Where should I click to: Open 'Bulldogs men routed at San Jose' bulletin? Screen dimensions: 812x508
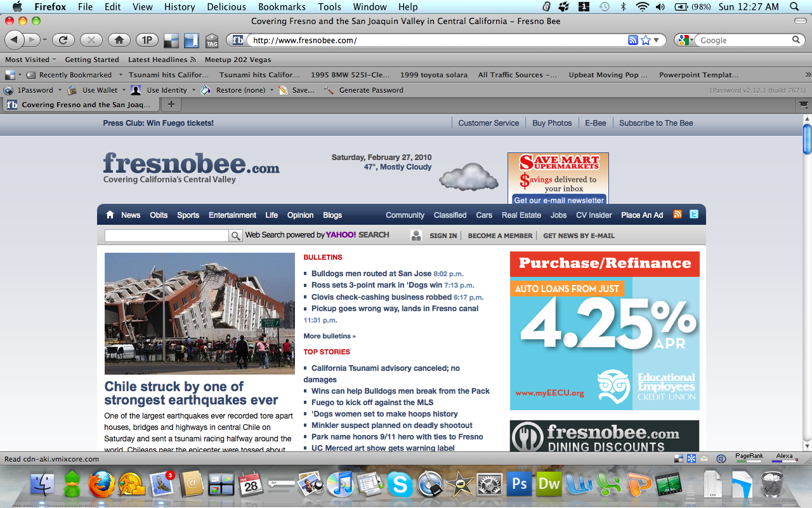click(372, 274)
